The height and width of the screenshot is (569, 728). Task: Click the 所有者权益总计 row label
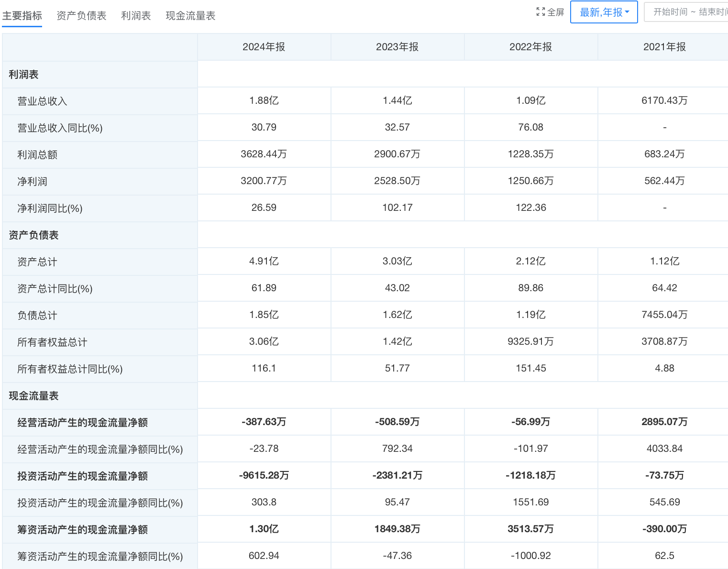[x=52, y=342]
